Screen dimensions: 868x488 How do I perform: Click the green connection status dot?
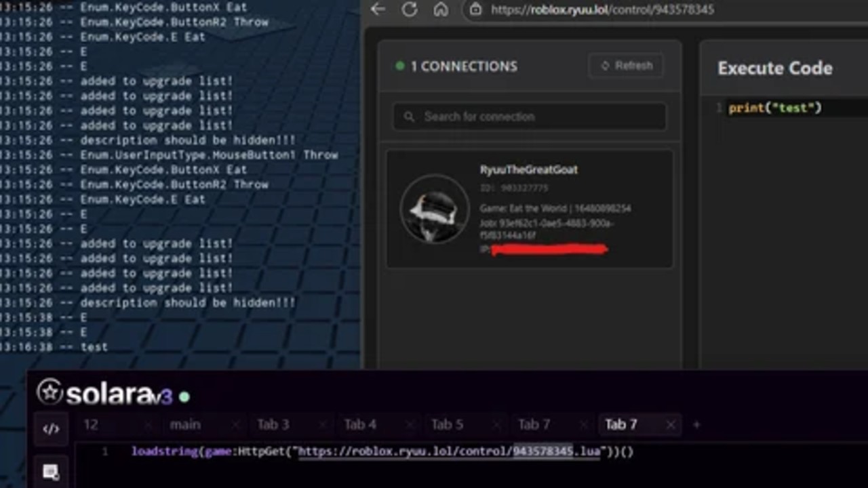[400, 66]
